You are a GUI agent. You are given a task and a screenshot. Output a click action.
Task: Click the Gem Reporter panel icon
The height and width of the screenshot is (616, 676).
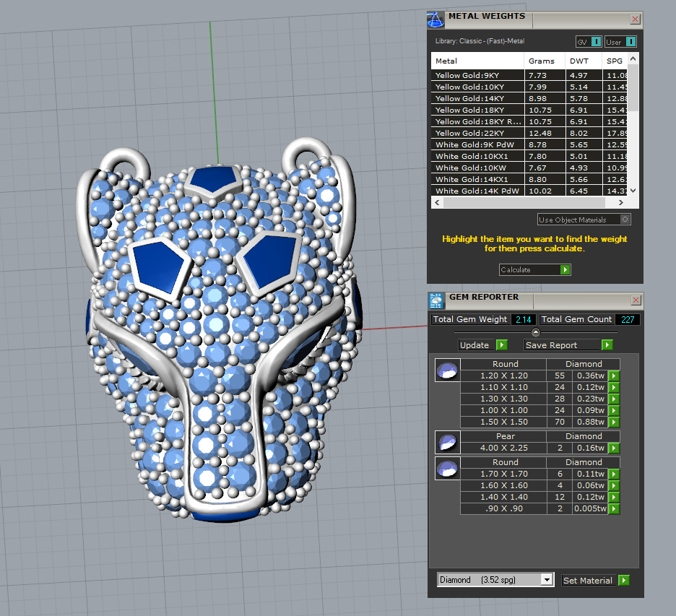tap(436, 300)
